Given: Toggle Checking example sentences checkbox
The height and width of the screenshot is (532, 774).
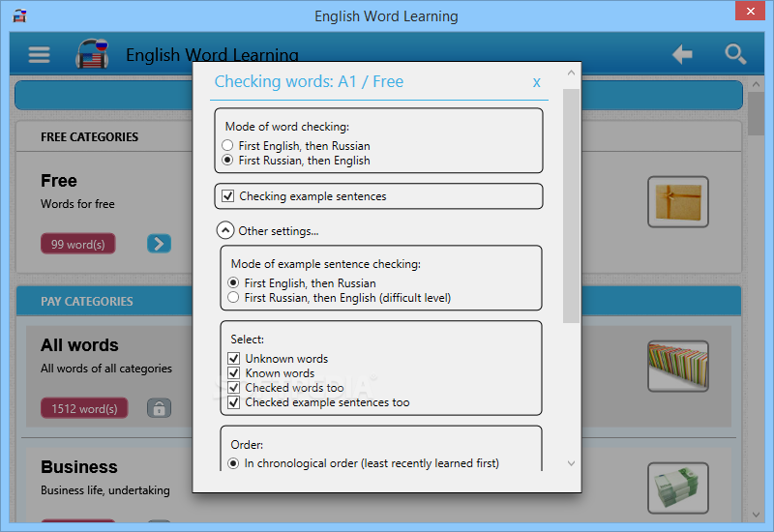Looking at the screenshot, I should pyautogui.click(x=228, y=196).
